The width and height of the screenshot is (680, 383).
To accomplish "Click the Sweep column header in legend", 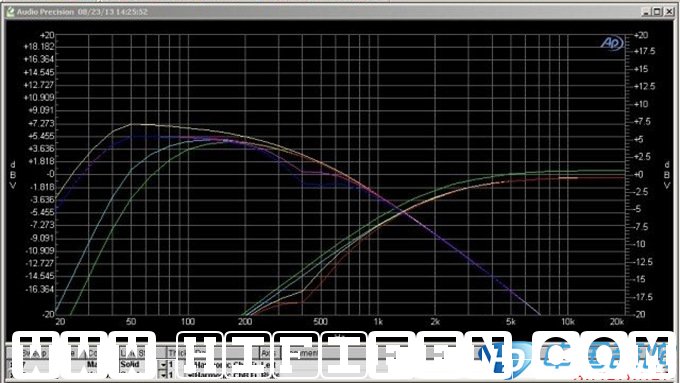I will pos(34,353).
